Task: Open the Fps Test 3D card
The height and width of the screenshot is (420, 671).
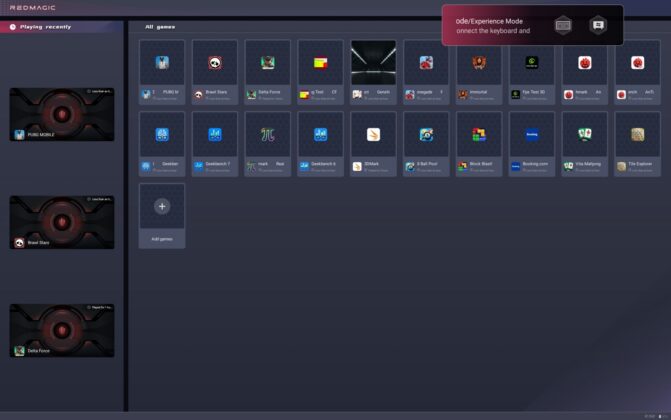Action: (x=532, y=72)
